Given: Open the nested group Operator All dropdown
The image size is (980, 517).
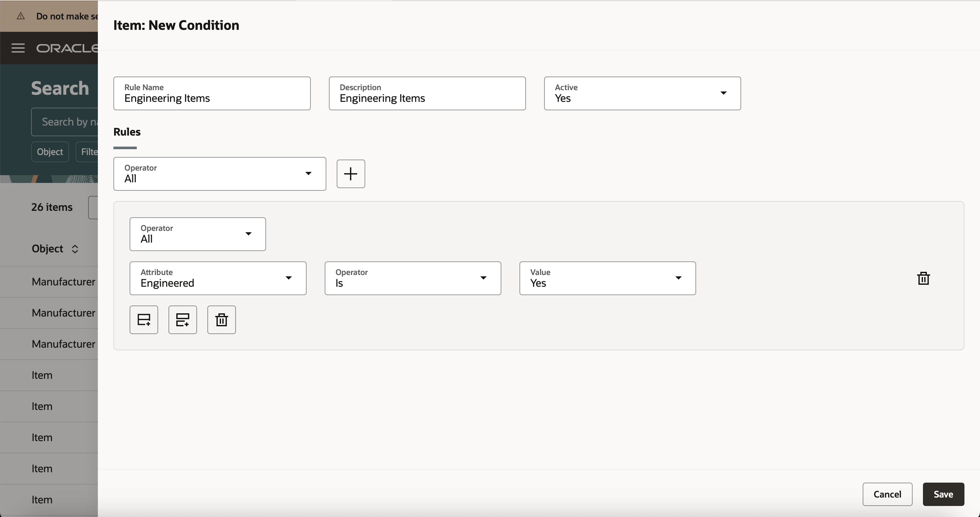Looking at the screenshot, I should tap(197, 234).
